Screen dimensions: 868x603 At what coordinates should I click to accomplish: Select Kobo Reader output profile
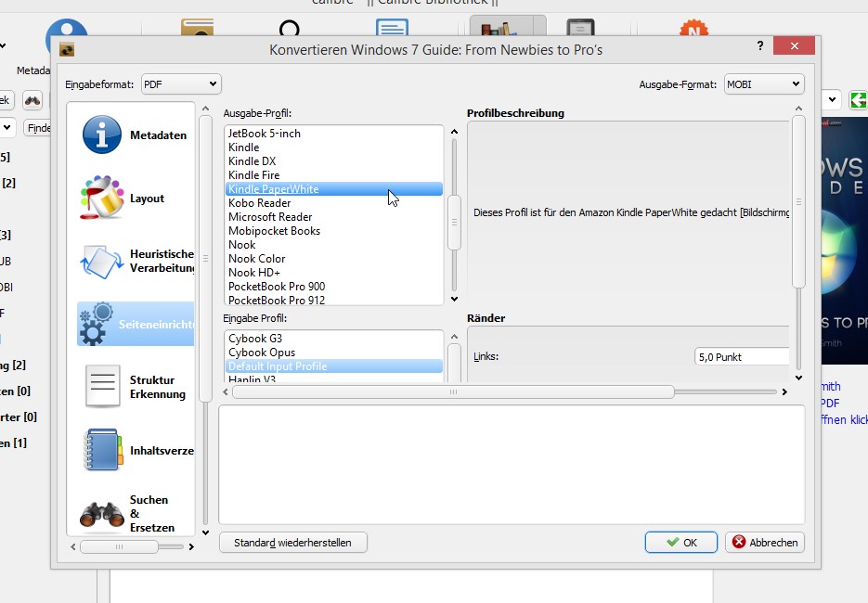click(x=334, y=203)
